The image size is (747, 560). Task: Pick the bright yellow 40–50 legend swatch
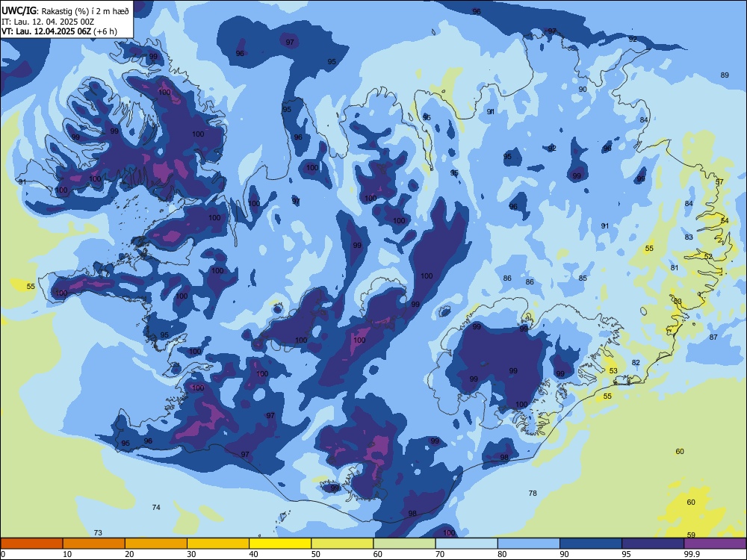280,544
